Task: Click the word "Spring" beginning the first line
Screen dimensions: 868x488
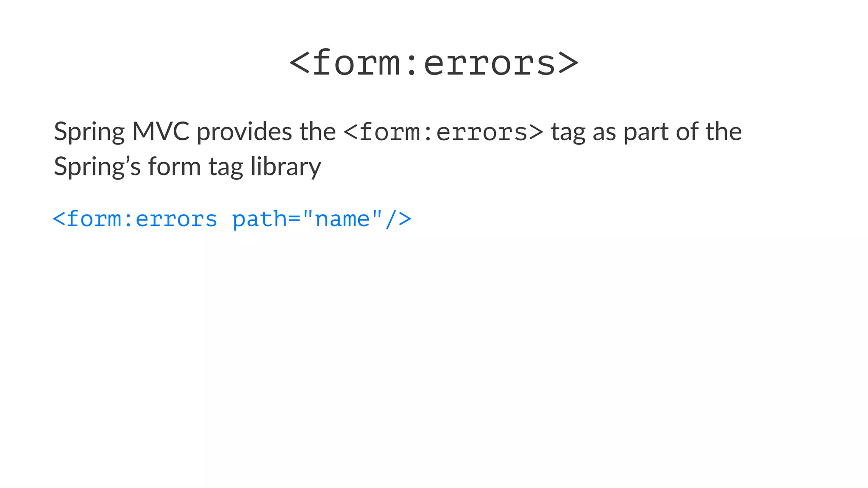Action: tap(89, 132)
